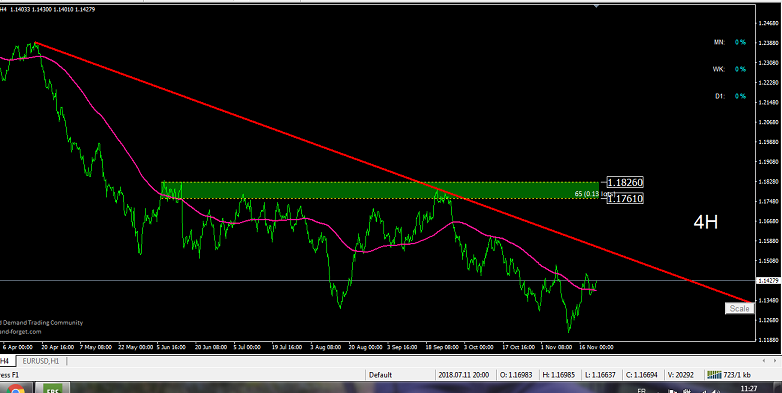Image resolution: width=782 pixels, height=393 pixels.
Task: Click the chart shift triangle marker at top
Action: [x=596, y=6]
